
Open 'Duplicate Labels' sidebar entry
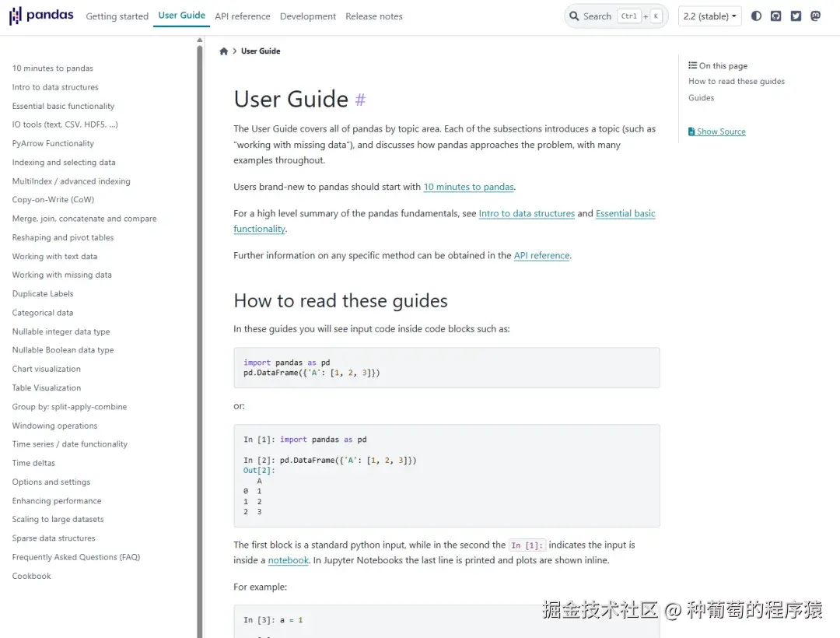point(43,293)
